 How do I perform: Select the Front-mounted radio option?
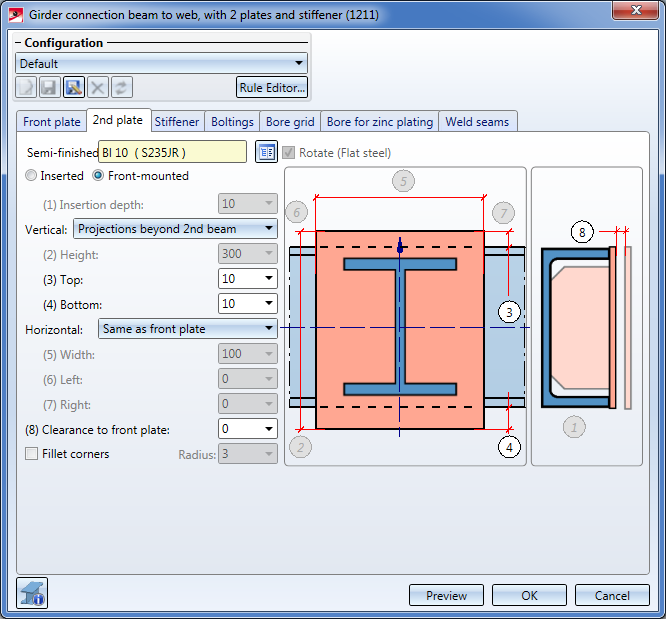(x=99, y=176)
